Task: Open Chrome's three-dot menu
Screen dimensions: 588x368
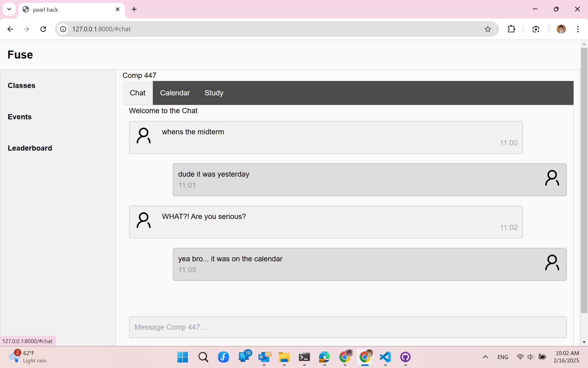Action: tap(578, 29)
